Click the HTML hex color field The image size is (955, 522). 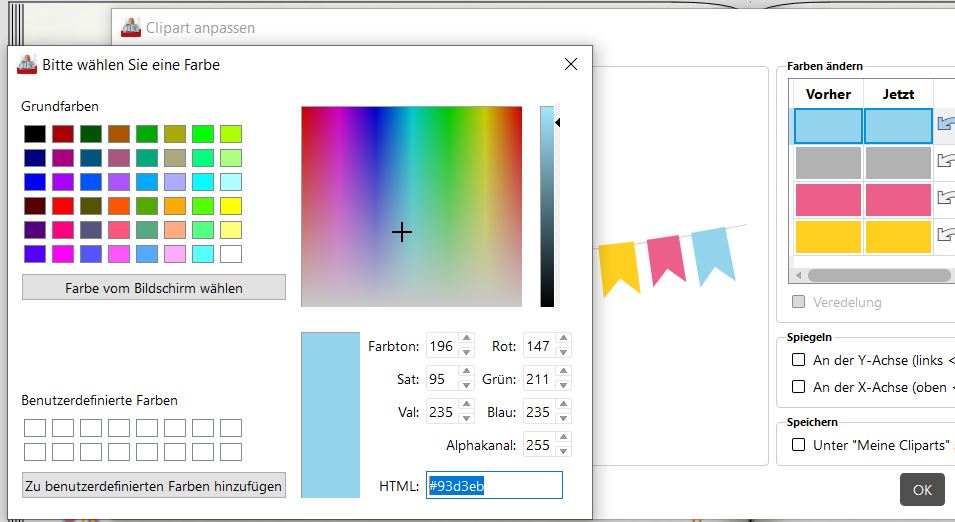coord(494,486)
